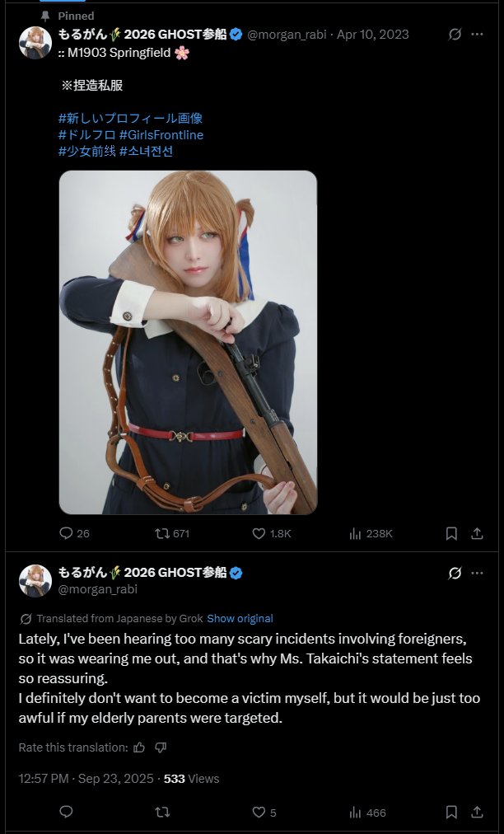This screenshot has height=834, width=504.
Task: Rate the translation thumbs down
Action: click(x=161, y=747)
